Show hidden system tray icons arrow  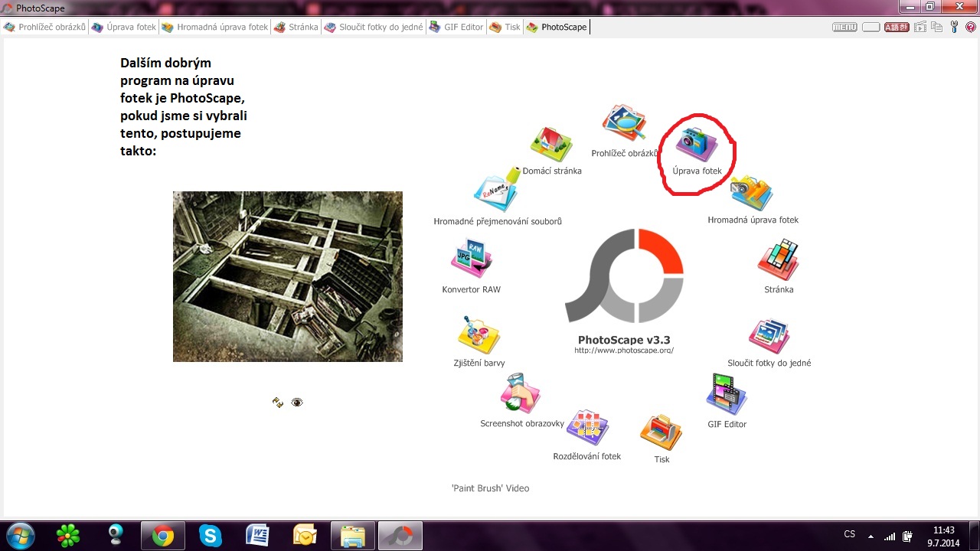(x=870, y=535)
